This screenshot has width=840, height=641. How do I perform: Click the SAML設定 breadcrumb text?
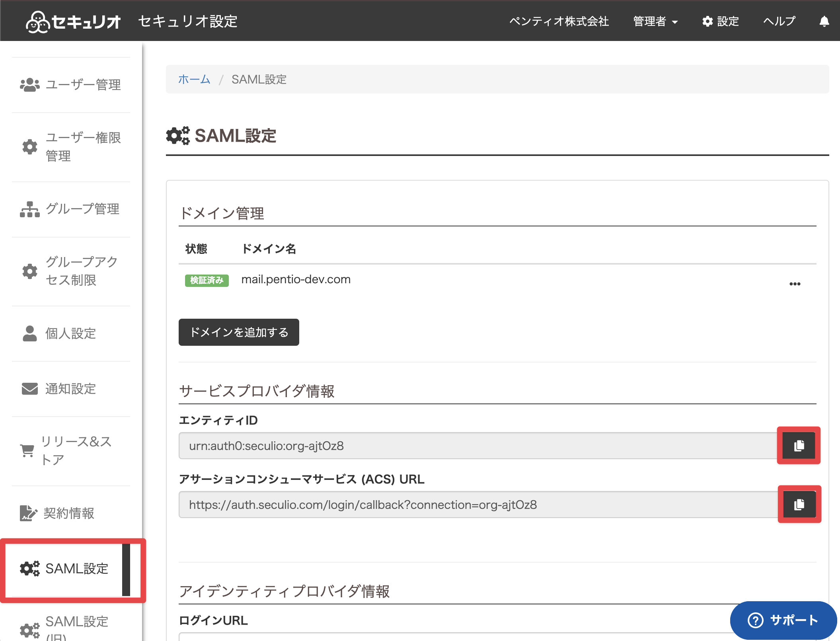pos(259,79)
